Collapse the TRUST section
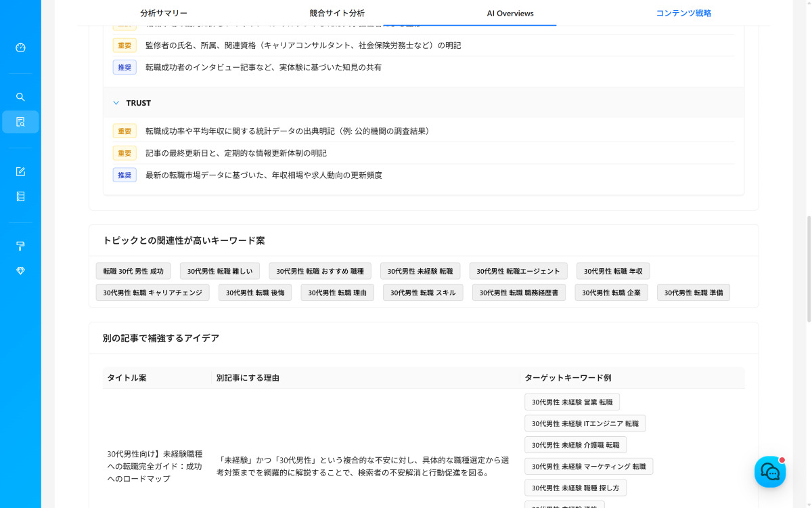Screen dimensions: 812x508 [x=116, y=102]
